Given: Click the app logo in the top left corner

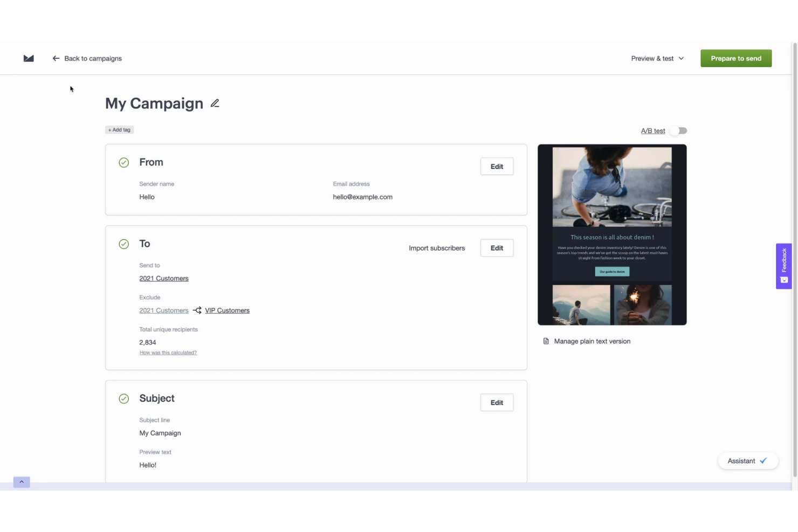Looking at the screenshot, I should 28,58.
